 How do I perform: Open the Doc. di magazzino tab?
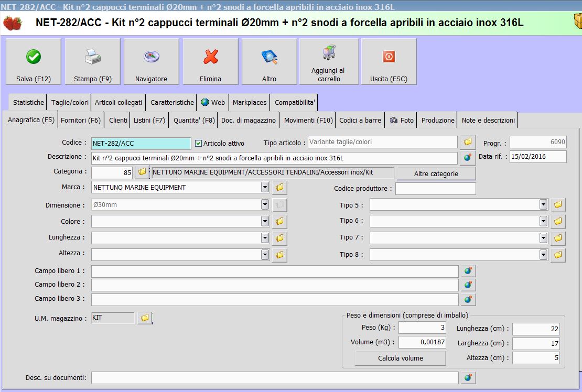click(249, 120)
